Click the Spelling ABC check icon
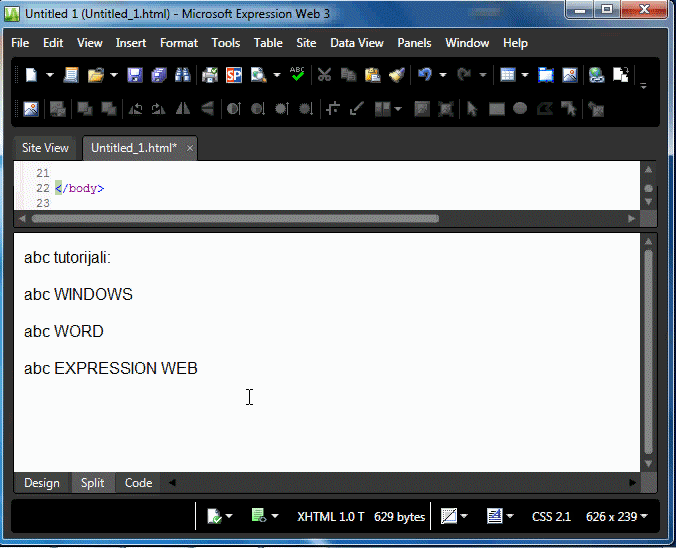Image resolution: width=676 pixels, height=548 pixels. click(297, 74)
